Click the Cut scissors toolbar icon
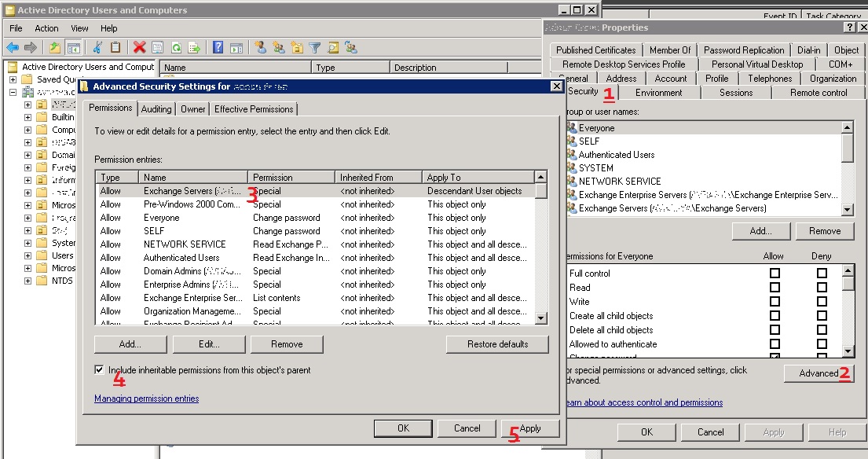This screenshot has width=868, height=459. [x=97, y=48]
